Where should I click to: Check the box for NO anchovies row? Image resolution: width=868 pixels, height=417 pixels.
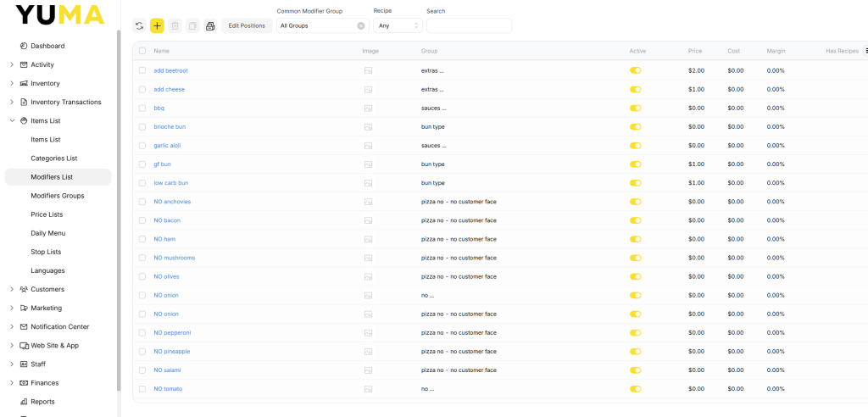pyautogui.click(x=142, y=202)
